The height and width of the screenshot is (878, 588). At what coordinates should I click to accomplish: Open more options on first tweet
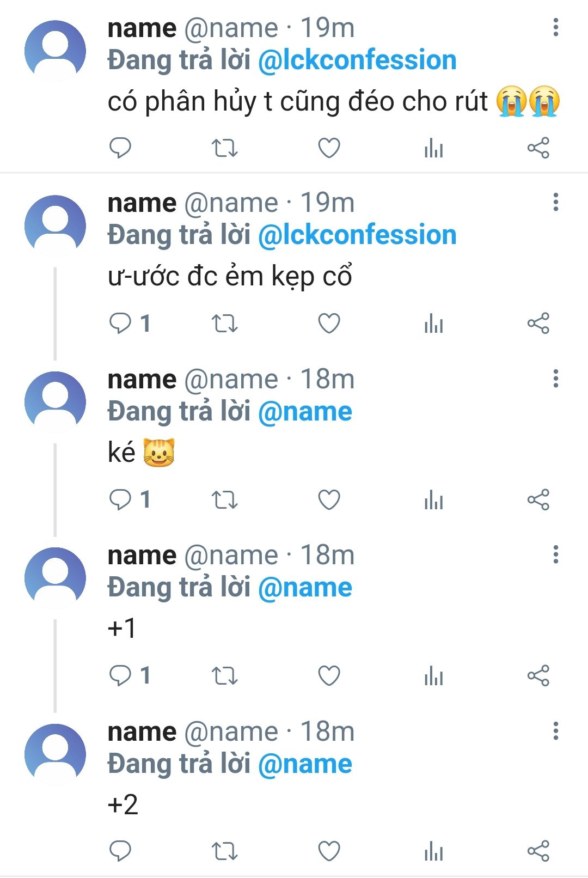click(555, 27)
